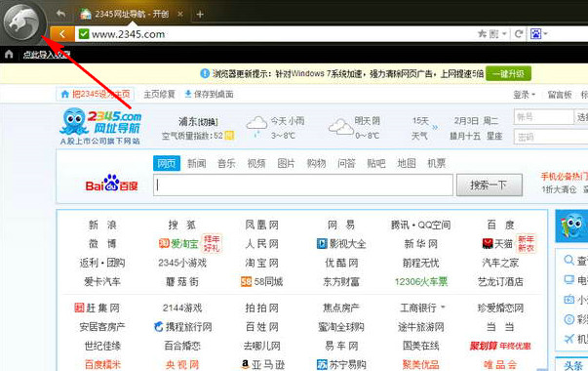Open the 凤凰网 link
The height and width of the screenshot is (371, 588).
point(261,225)
